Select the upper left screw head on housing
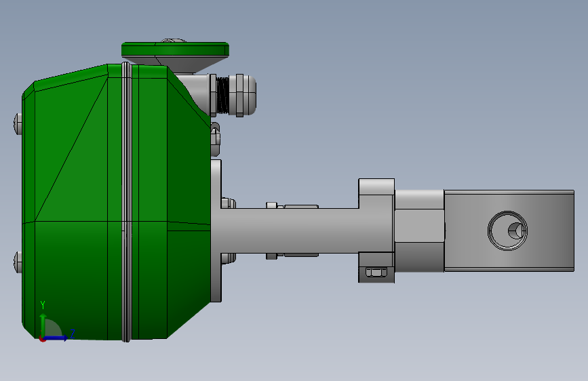The image size is (588, 381). 18,124
